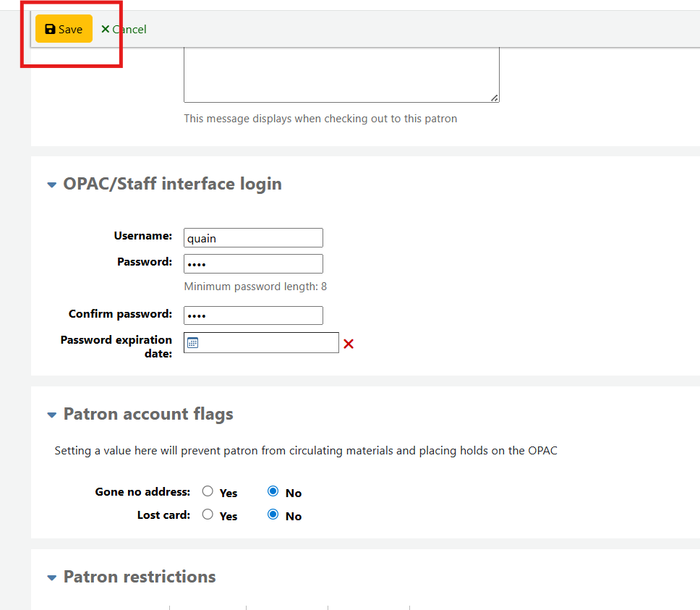This screenshot has height=610, width=700.
Task: Focus the Username input containing quain
Action: (x=253, y=238)
